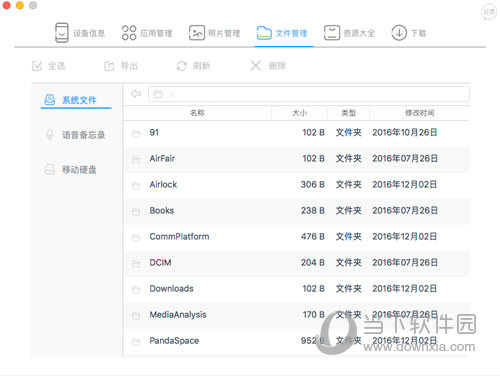The height and width of the screenshot is (376, 500).
Task: Click the folder icon beside Downloads
Action: coord(136,290)
